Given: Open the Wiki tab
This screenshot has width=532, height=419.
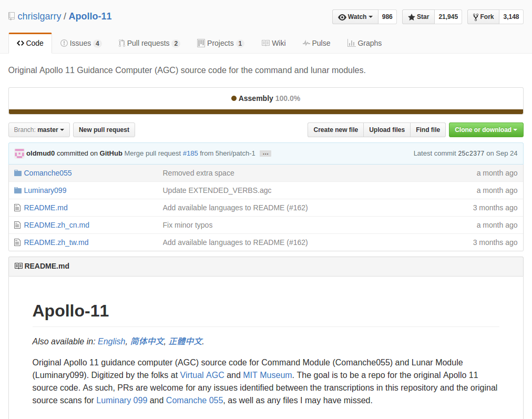Looking at the screenshot, I should [274, 44].
